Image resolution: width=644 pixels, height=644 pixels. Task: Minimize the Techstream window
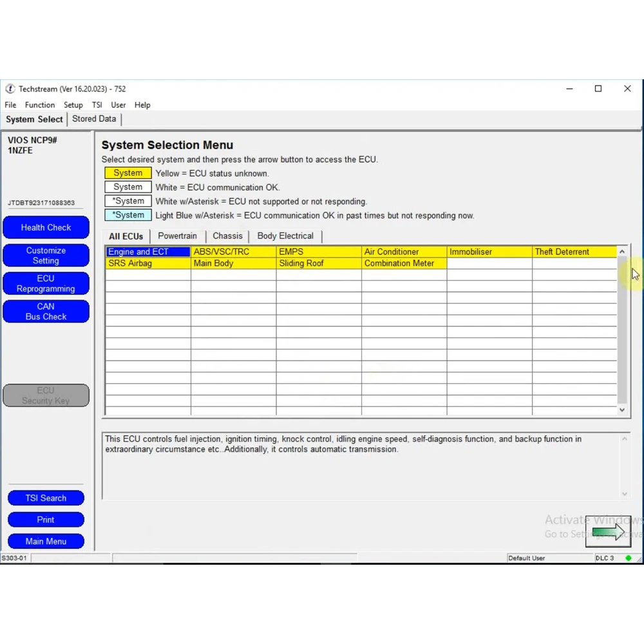(x=569, y=89)
